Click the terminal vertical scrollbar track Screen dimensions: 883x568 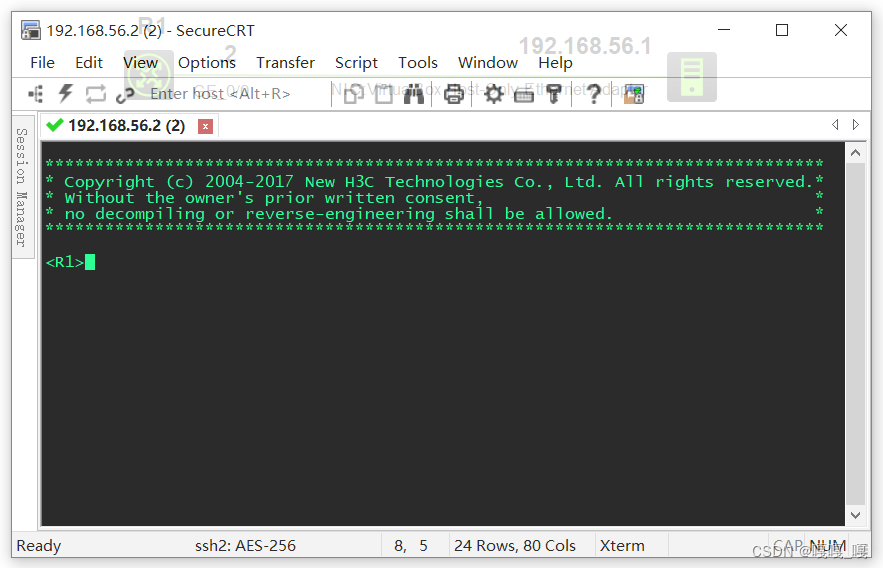pos(855,334)
